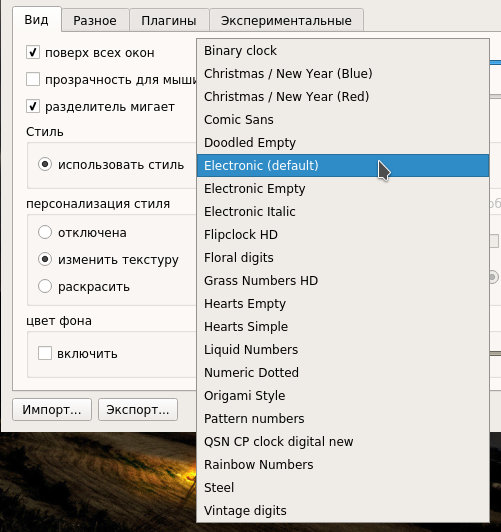This screenshot has height=532, width=501.
Task: Choose Origami Style entry
Action: [343, 396]
